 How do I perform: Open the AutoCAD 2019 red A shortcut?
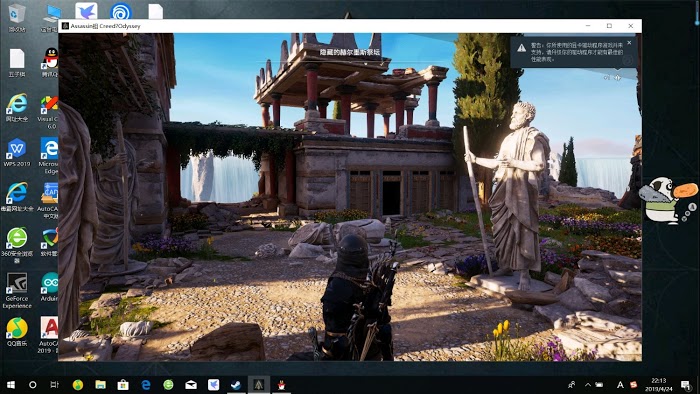pos(48,335)
